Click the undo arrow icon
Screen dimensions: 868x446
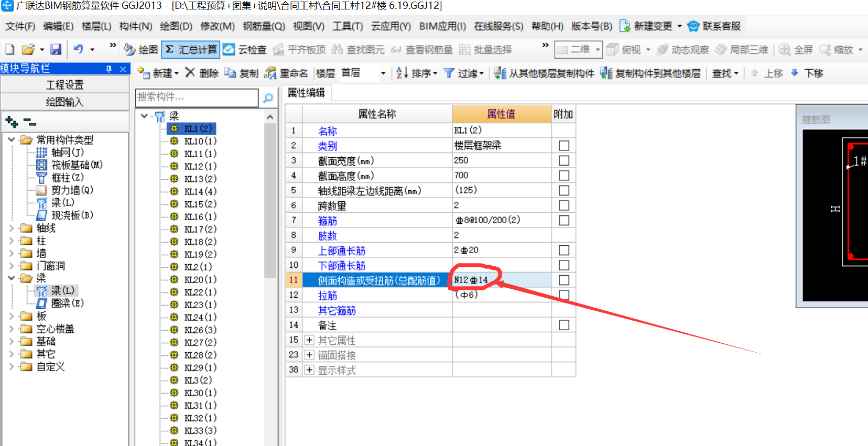pyautogui.click(x=79, y=49)
